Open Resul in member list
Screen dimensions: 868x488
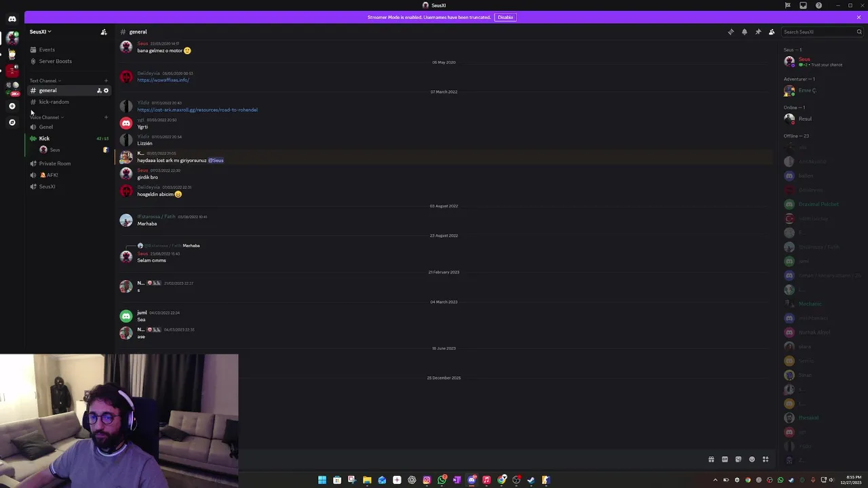[x=822, y=119]
